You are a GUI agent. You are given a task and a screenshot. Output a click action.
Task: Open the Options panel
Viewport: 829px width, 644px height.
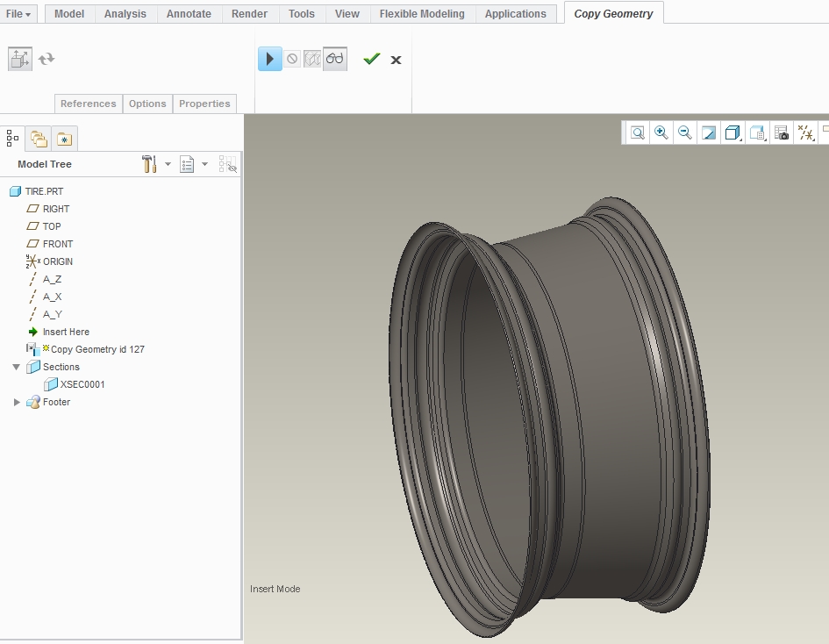click(147, 104)
